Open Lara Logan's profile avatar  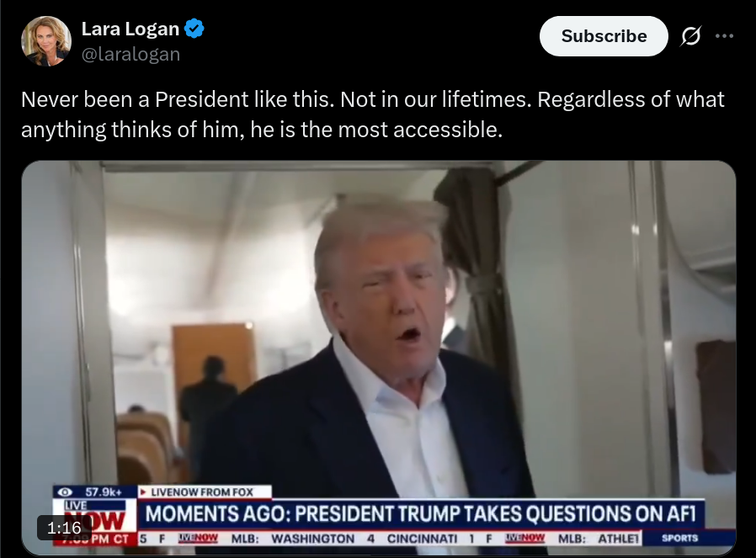click(46, 41)
